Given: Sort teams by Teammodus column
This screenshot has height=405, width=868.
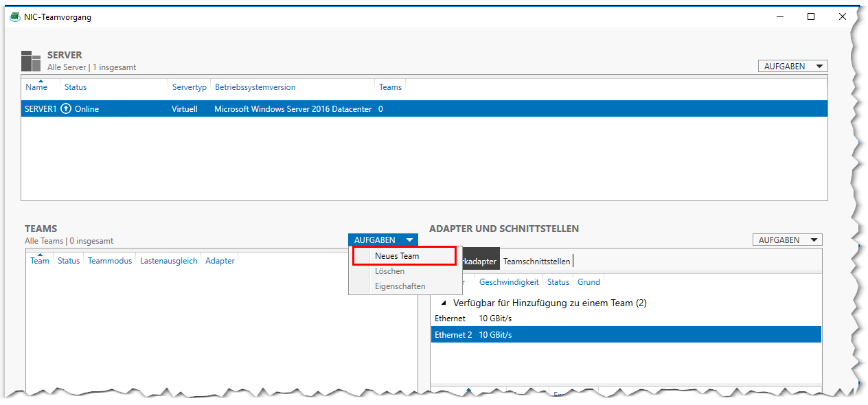Looking at the screenshot, I should 110,261.
